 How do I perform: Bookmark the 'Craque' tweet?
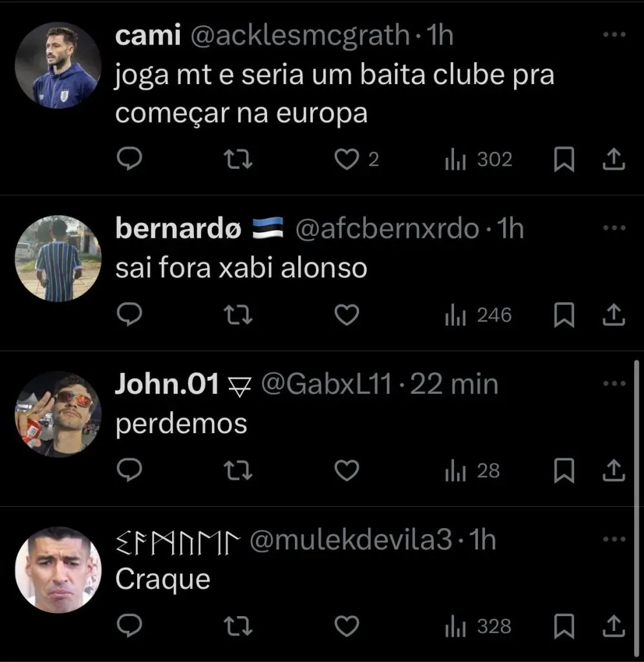[564, 626]
